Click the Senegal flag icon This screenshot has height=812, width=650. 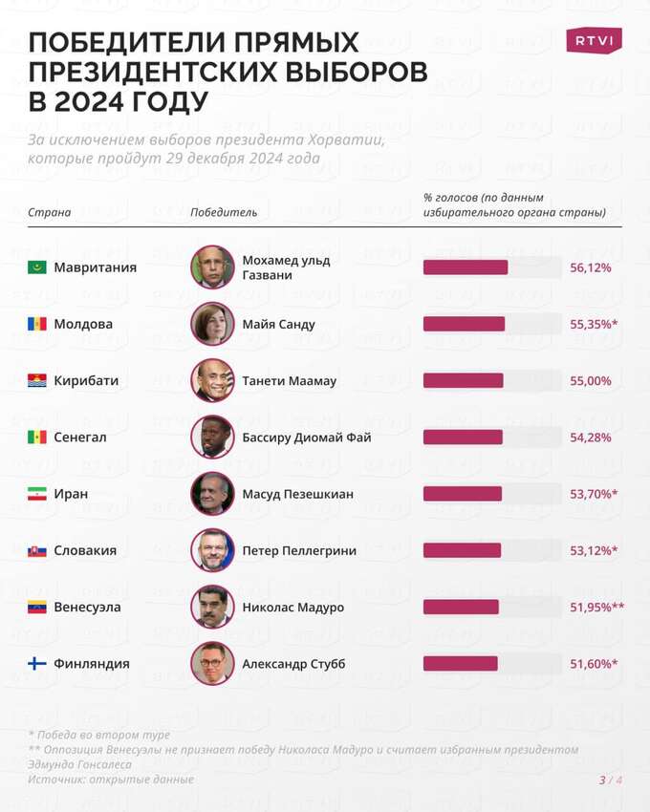[37, 438]
